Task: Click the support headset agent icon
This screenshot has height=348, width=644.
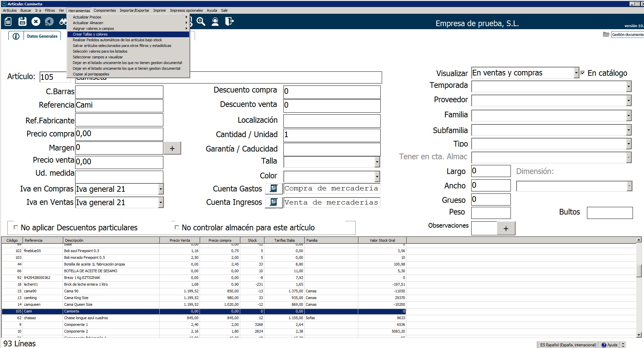Action: (x=215, y=22)
